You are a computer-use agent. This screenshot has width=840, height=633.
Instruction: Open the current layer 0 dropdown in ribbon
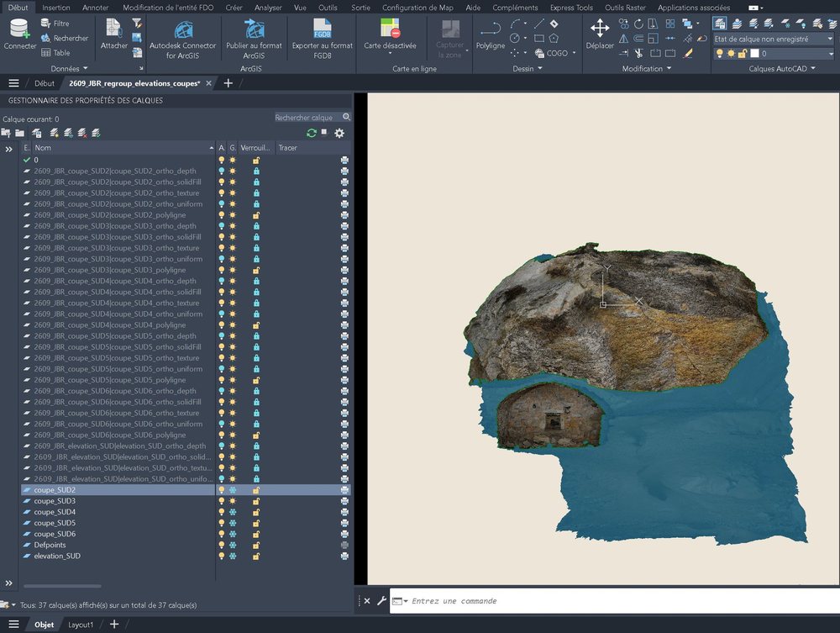tap(831, 54)
